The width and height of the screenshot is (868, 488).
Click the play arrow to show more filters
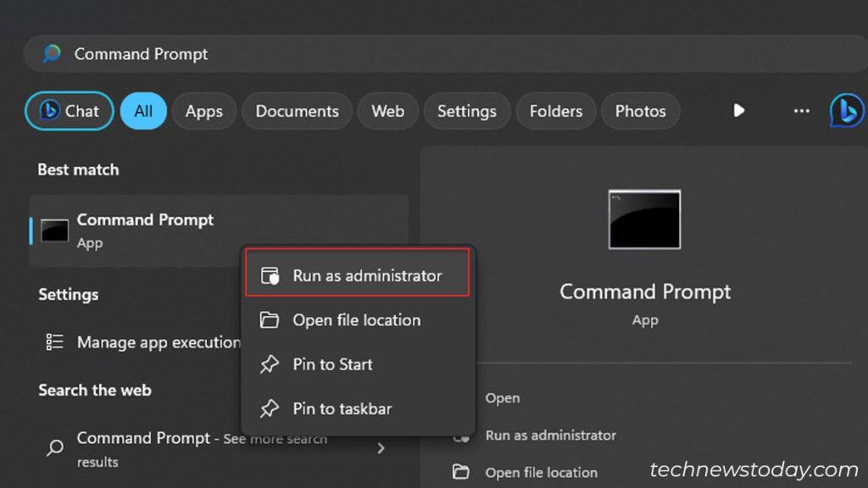point(738,111)
